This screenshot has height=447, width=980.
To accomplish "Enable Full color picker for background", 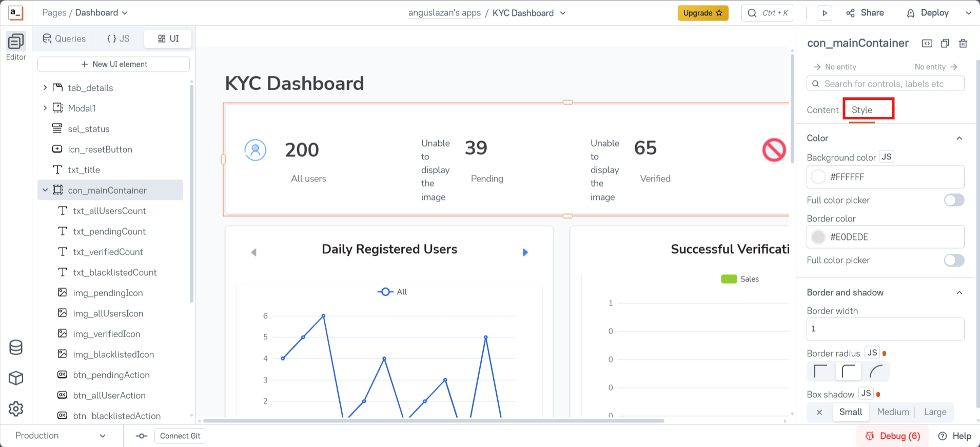I will point(954,200).
